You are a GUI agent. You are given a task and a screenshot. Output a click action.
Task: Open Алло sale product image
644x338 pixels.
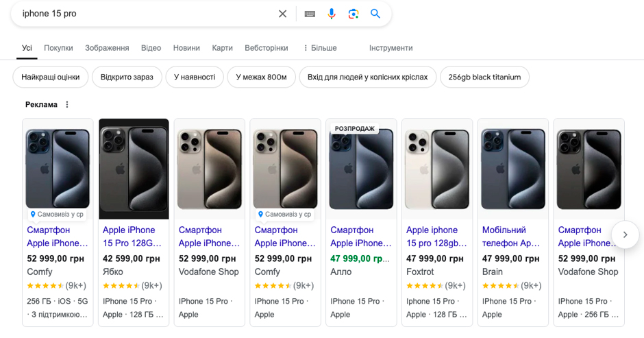362,169
